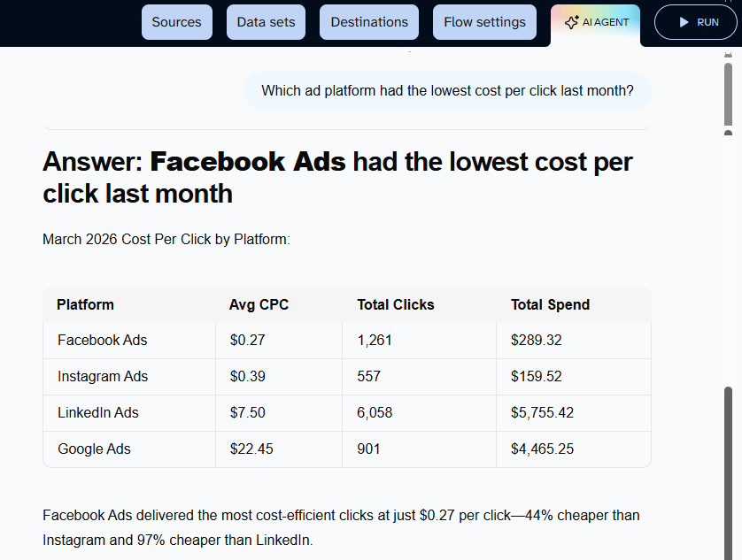Open the Flow settings tab
The height and width of the screenshot is (560, 742).
pyautogui.click(x=484, y=22)
